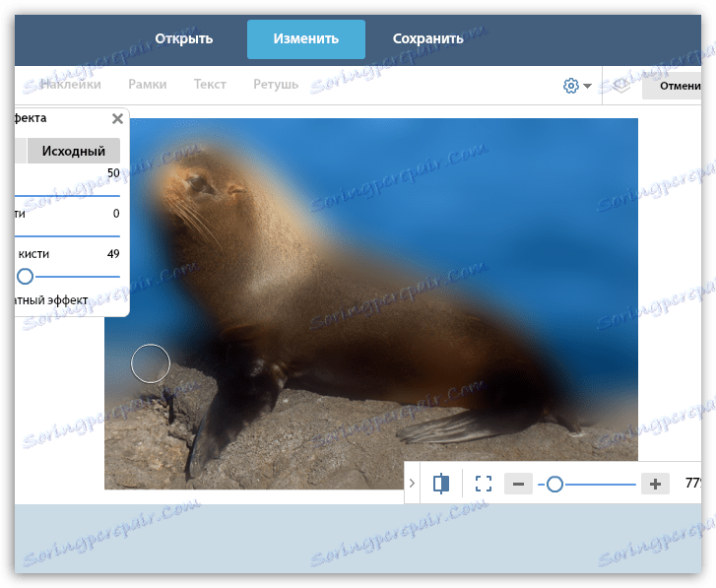Image resolution: width=716 pixels, height=588 pixels.
Task: Click the slider track under value 50
Action: click(67, 196)
